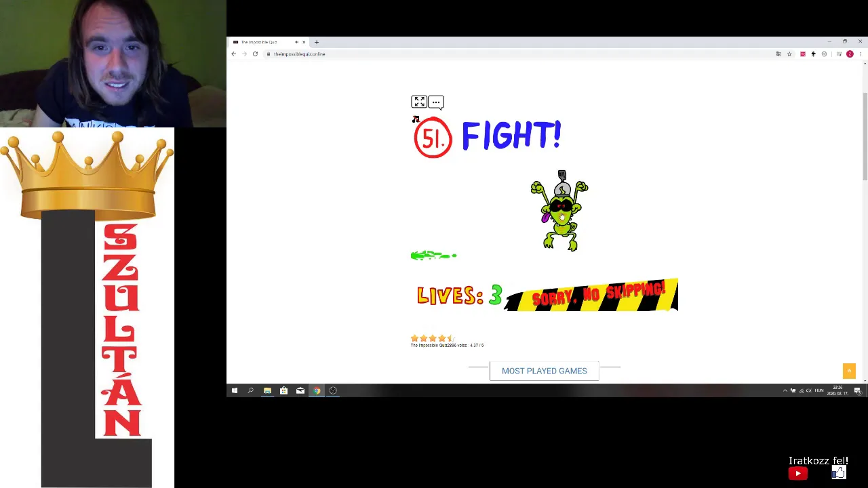Open Windows taskbar search
The height and width of the screenshot is (488, 868).
coord(251,390)
